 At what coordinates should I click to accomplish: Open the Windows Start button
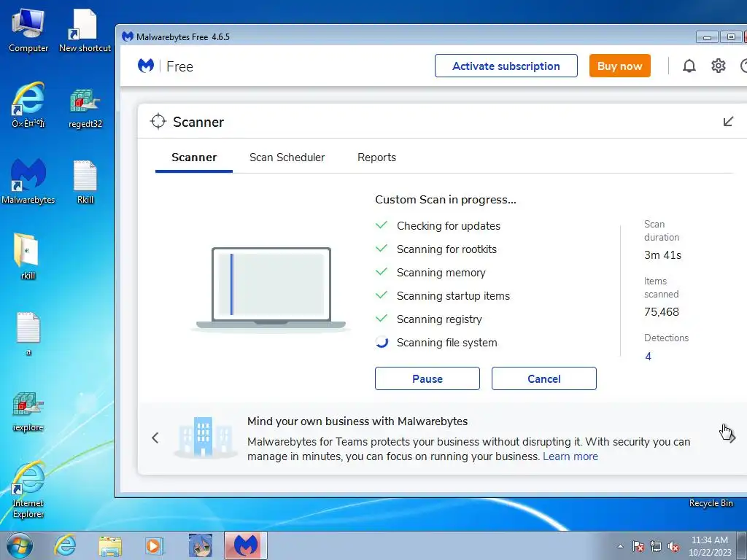click(20, 545)
